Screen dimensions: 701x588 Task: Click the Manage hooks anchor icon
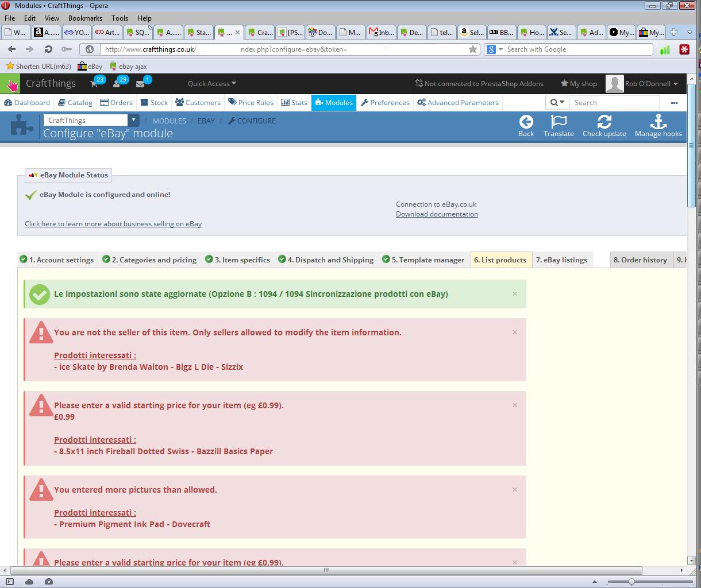pyautogui.click(x=658, y=126)
